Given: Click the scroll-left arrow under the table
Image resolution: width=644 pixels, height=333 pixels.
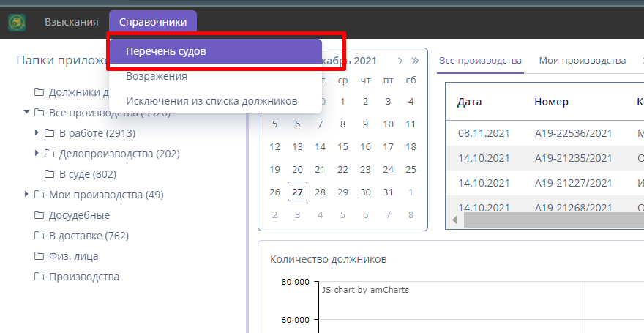Looking at the screenshot, I should 455,220.
